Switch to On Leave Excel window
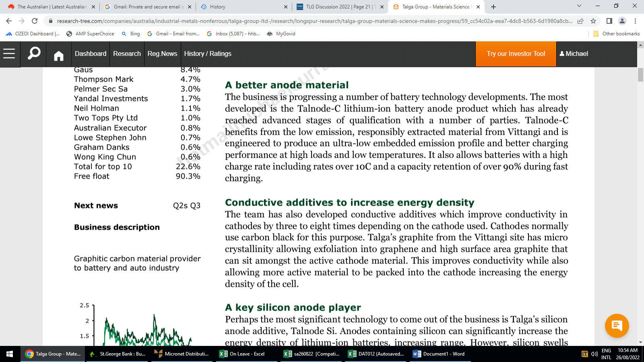The image size is (644, 362). coord(247,354)
